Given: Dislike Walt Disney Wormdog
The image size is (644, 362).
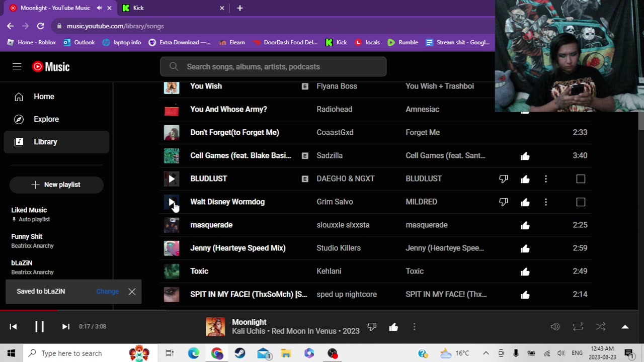Looking at the screenshot, I should pyautogui.click(x=503, y=202).
